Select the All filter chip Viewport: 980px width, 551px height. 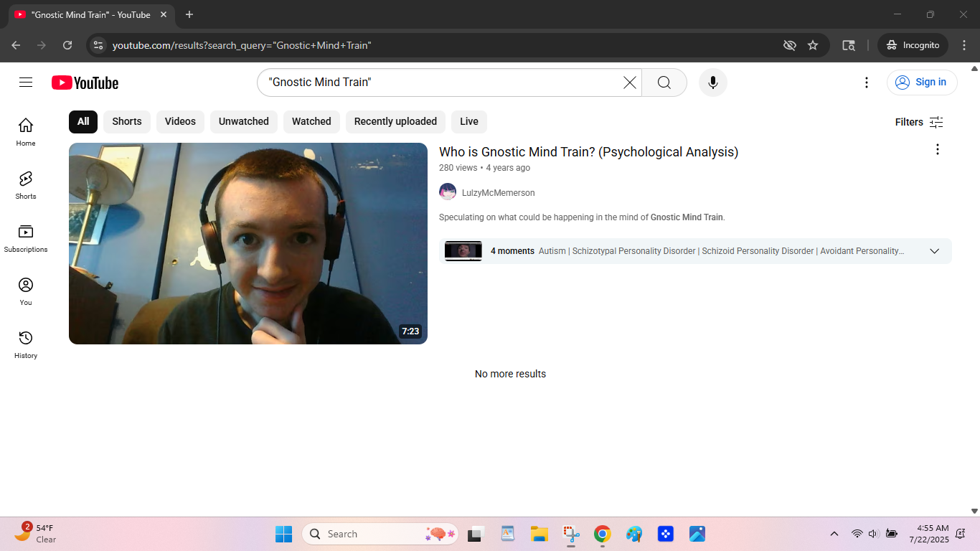tap(83, 122)
